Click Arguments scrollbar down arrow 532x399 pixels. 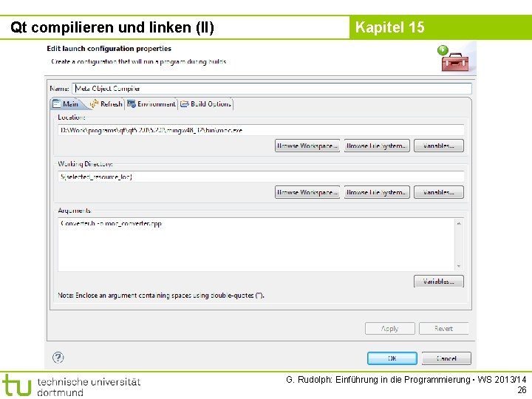coord(459,266)
